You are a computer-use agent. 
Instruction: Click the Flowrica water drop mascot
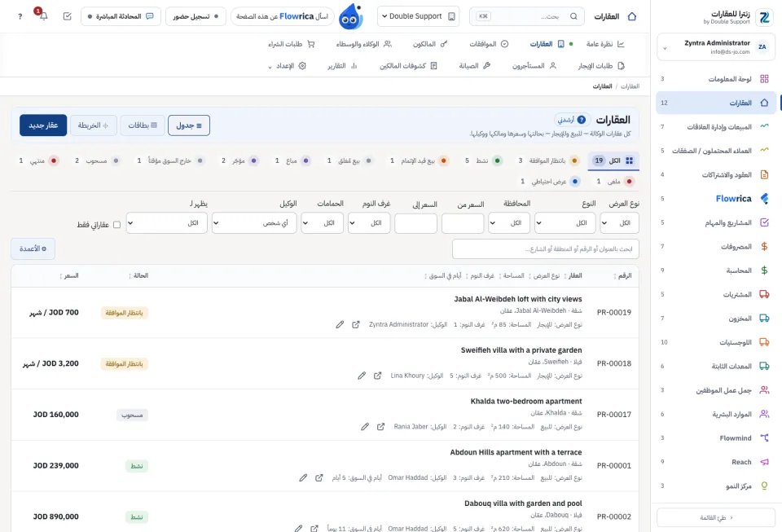(x=350, y=16)
